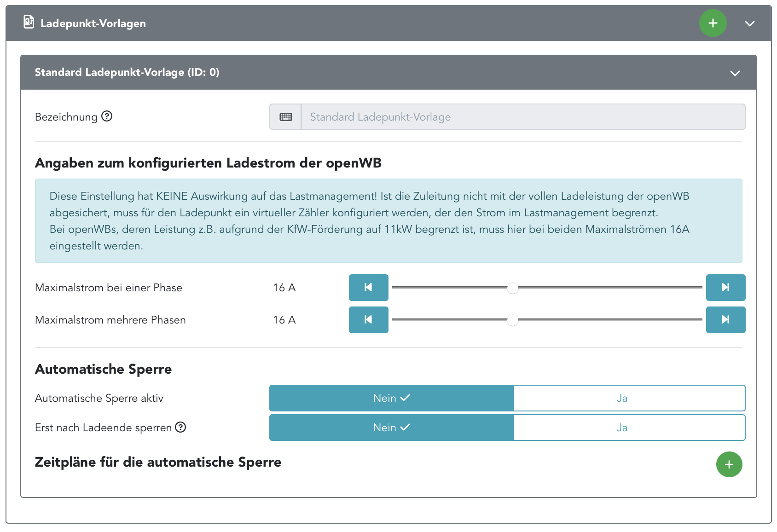Viewport: 777px width, 532px height.
Task: Click the keyboard icon beside Bezeichnung input
Action: pyautogui.click(x=285, y=117)
